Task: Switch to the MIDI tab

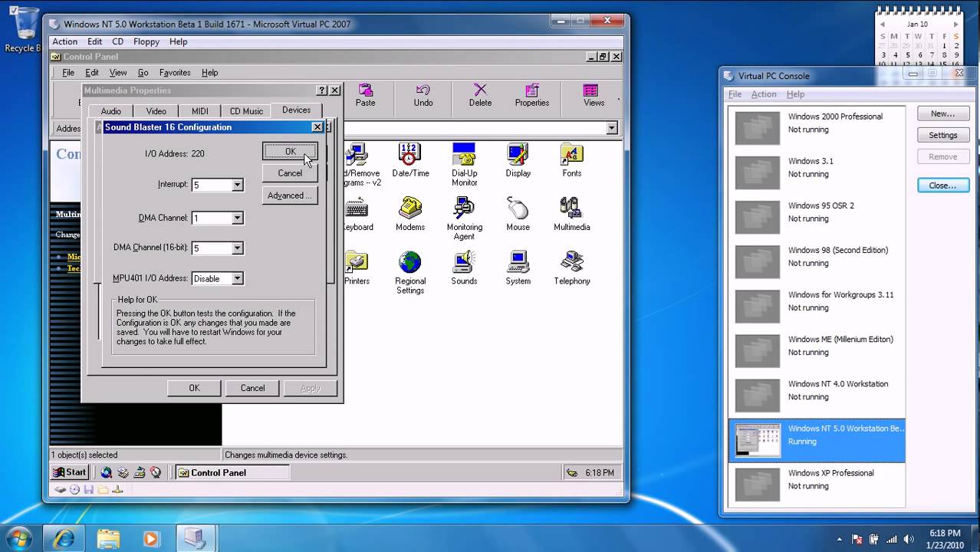Action: point(200,111)
